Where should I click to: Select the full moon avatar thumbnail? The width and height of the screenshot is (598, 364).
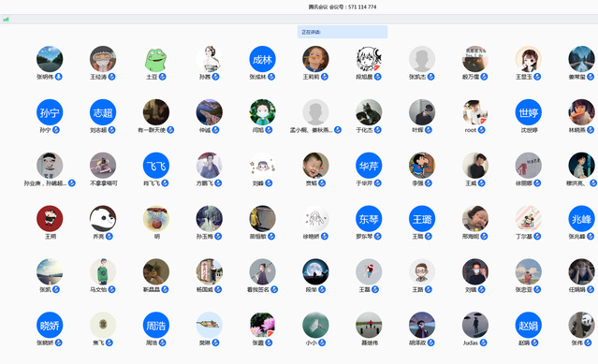coord(315,271)
